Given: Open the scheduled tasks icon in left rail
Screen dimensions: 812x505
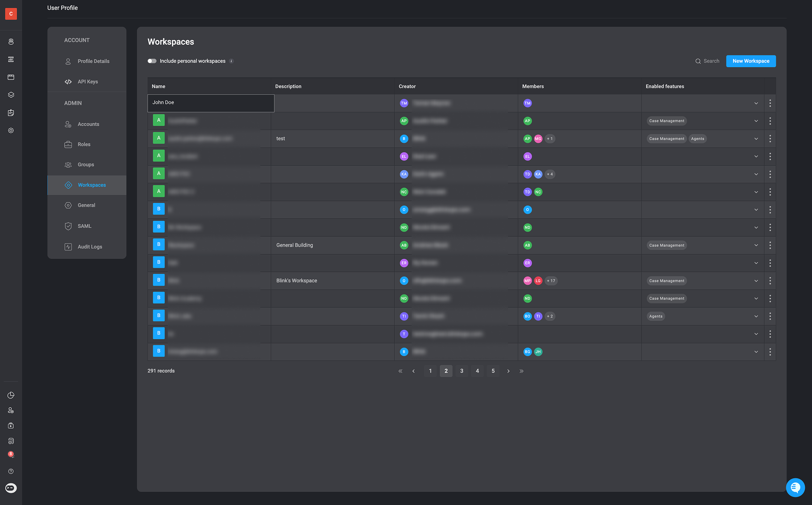Looking at the screenshot, I should 11,441.
